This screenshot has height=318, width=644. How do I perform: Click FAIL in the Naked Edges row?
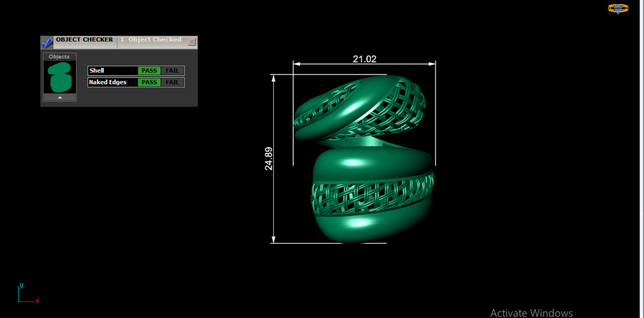click(172, 82)
